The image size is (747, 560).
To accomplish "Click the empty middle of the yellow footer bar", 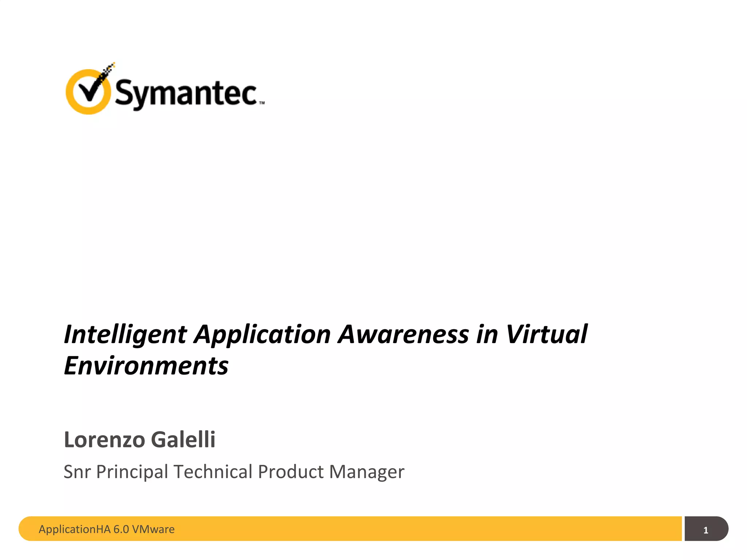I will point(401,529).
